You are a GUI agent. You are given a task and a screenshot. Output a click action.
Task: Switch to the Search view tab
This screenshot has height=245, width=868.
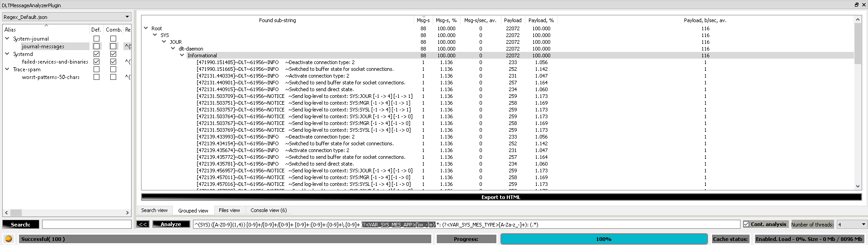[154, 210]
